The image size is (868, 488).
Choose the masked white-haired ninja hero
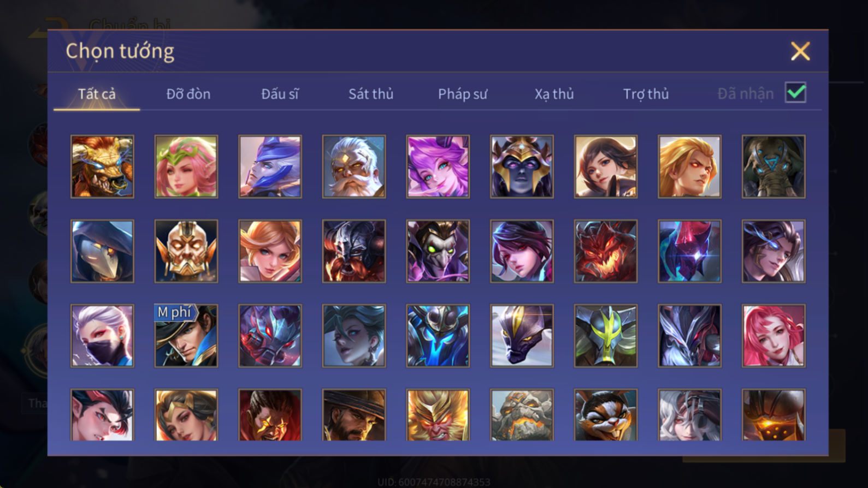pyautogui.click(x=102, y=336)
